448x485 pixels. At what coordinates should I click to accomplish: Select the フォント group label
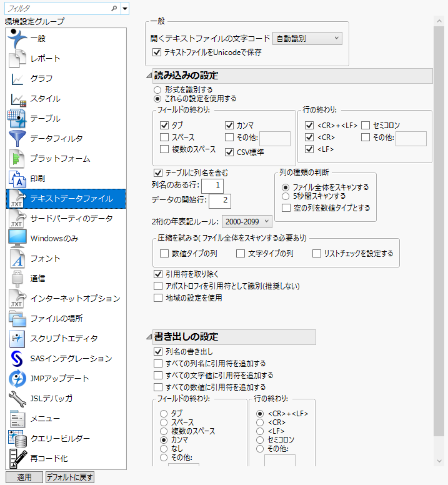click(x=45, y=259)
